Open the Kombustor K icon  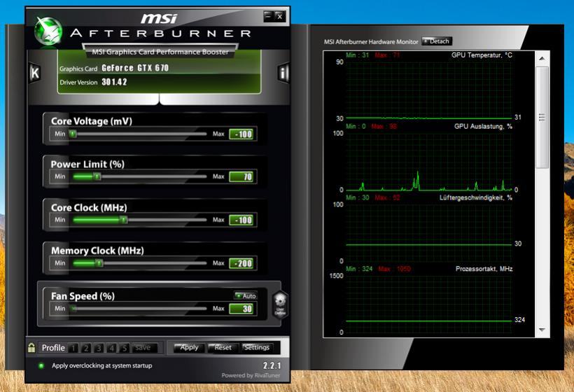point(34,73)
